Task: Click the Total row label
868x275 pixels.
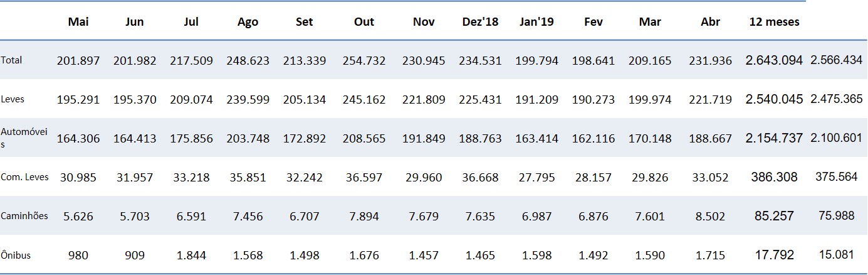Action: (x=11, y=61)
